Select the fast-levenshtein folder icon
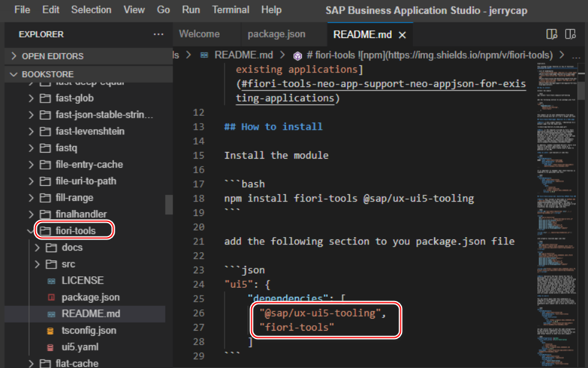The width and height of the screenshot is (588, 368). click(45, 132)
